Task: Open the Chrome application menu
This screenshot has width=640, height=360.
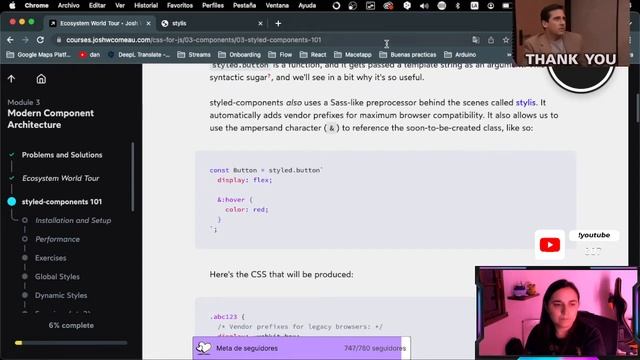Action: coord(36,5)
